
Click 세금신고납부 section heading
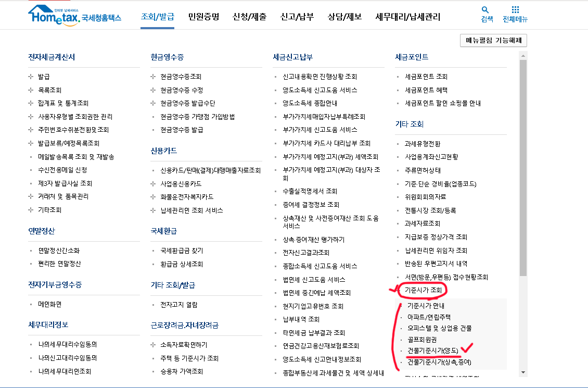tap(293, 57)
